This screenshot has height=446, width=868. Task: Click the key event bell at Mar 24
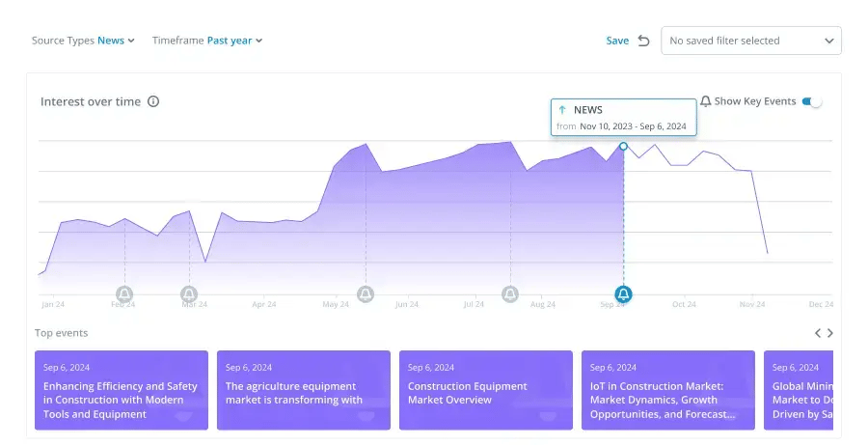189,294
